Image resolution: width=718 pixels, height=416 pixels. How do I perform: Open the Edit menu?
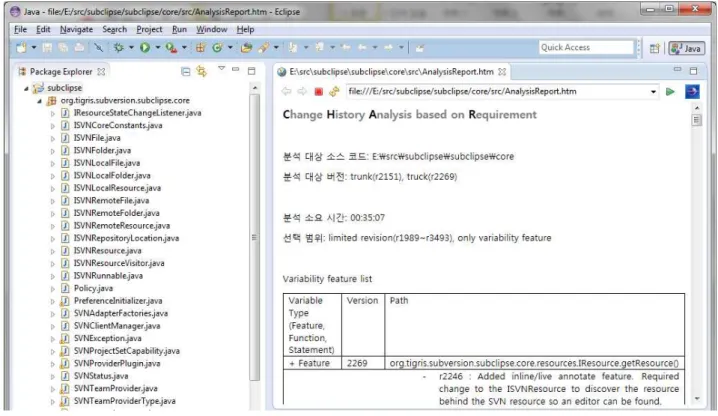coord(43,29)
